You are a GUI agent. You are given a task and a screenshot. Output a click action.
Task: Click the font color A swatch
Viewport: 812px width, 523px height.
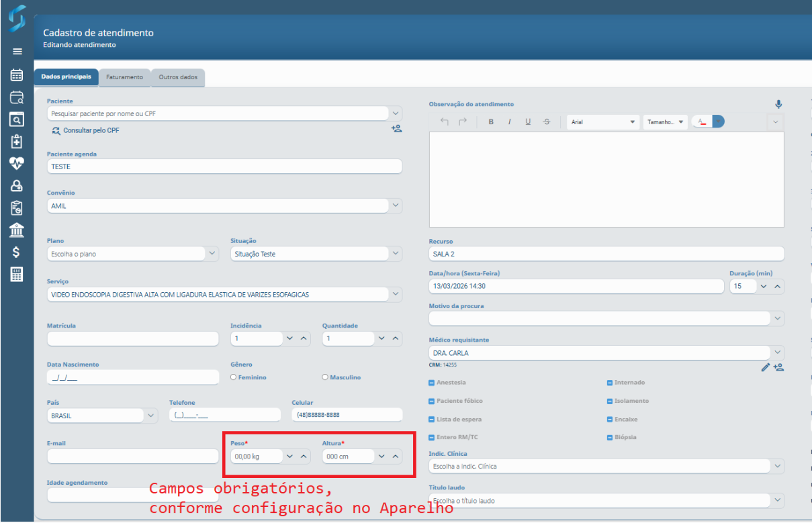(702, 122)
